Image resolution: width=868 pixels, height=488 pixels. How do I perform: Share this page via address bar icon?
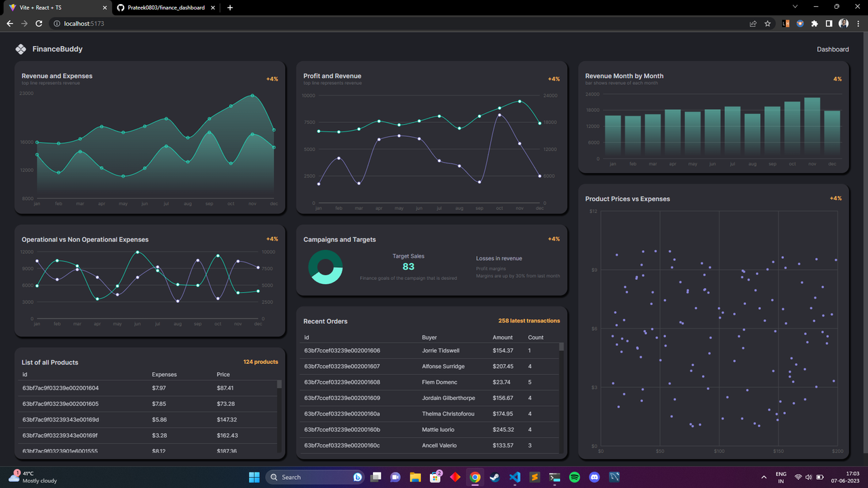[753, 24]
